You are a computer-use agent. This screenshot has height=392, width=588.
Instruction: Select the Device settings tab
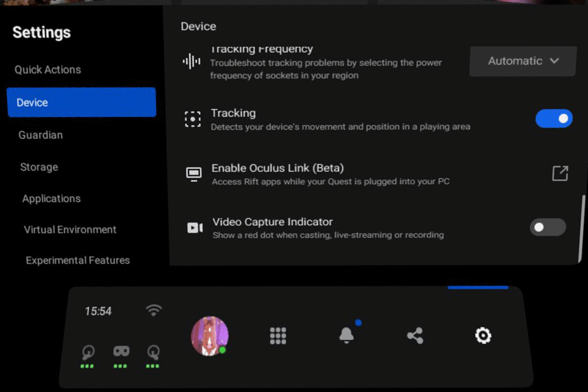click(x=81, y=102)
